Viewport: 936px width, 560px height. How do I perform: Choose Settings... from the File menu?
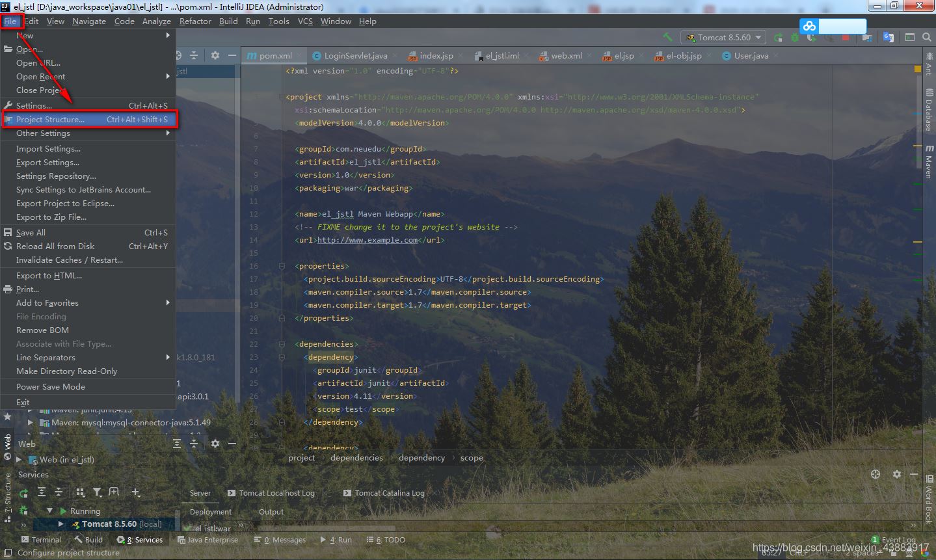(88, 105)
